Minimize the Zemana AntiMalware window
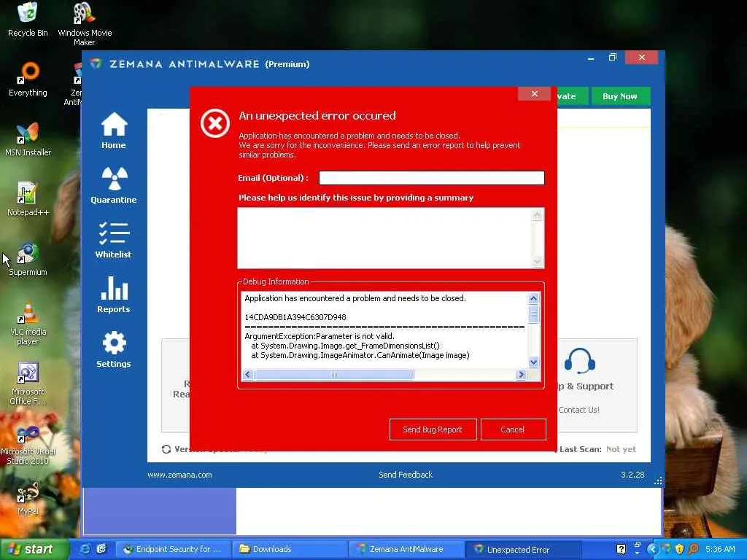 tap(591, 58)
